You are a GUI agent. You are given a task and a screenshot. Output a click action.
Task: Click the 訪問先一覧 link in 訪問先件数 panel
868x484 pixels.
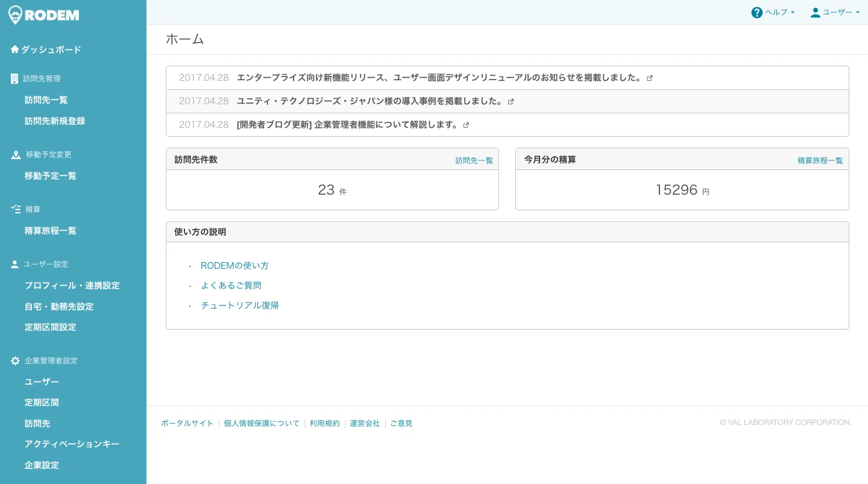pos(474,160)
